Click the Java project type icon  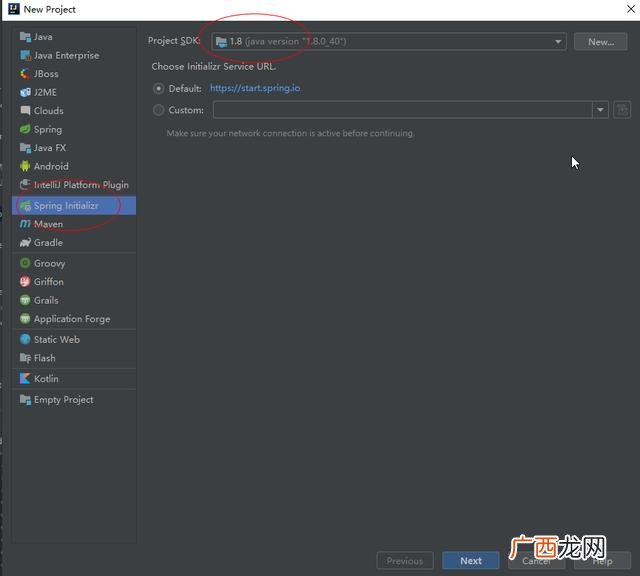(25, 37)
